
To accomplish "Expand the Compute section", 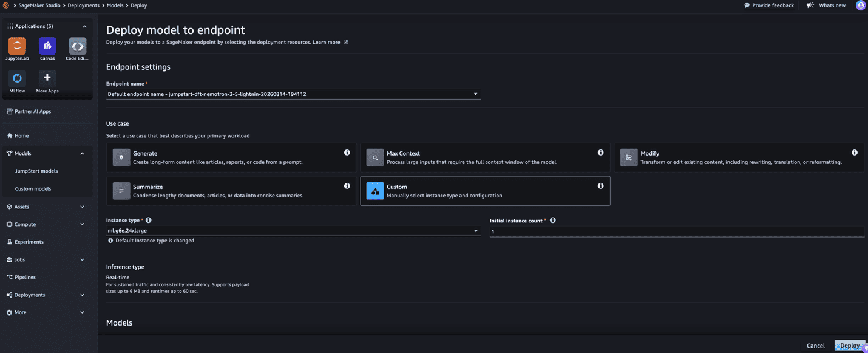I will click(x=83, y=224).
